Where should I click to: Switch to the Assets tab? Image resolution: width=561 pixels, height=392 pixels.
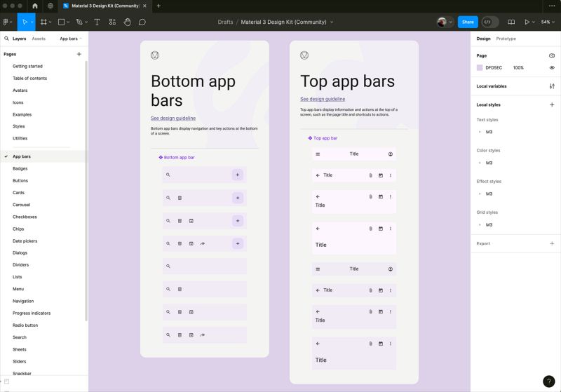click(39, 39)
